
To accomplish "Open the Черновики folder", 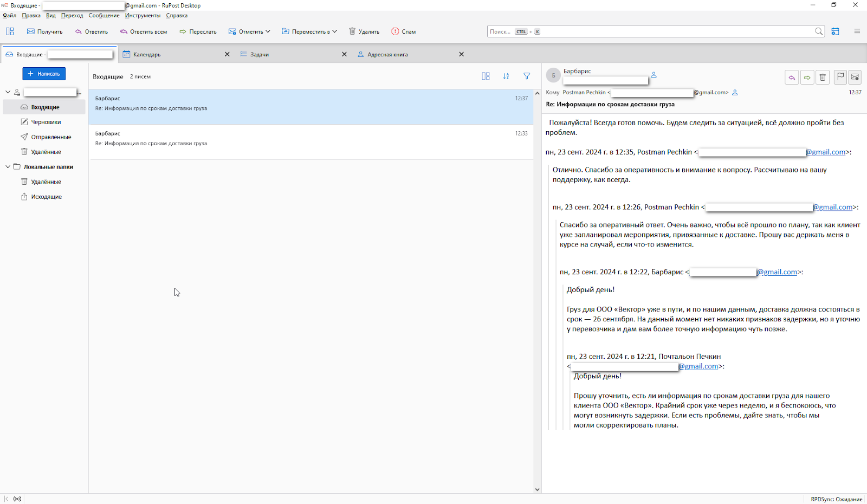I will 44,122.
